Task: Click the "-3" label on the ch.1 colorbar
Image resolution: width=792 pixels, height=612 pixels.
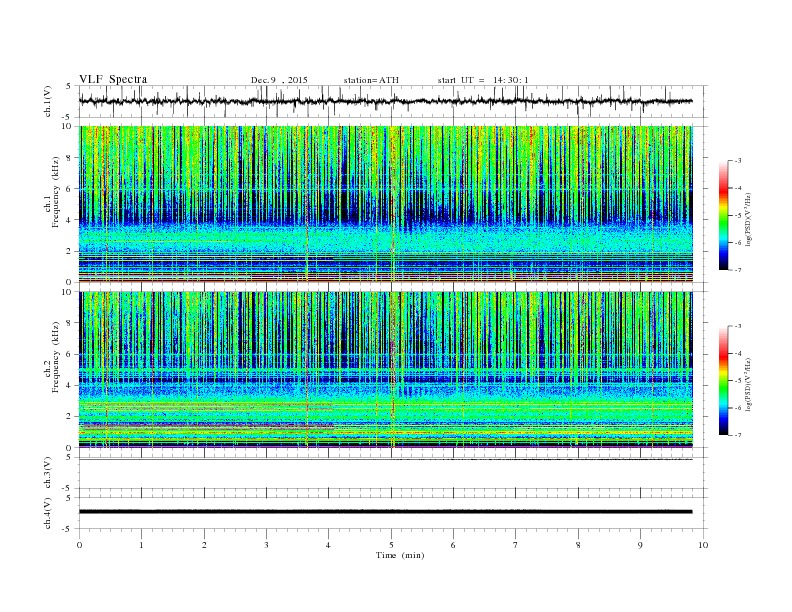Action: tap(737, 161)
